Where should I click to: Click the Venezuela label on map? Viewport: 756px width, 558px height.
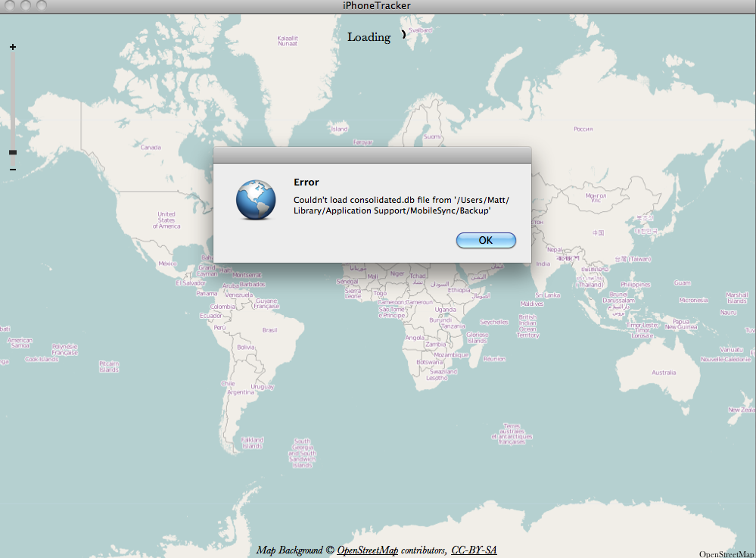(239, 295)
